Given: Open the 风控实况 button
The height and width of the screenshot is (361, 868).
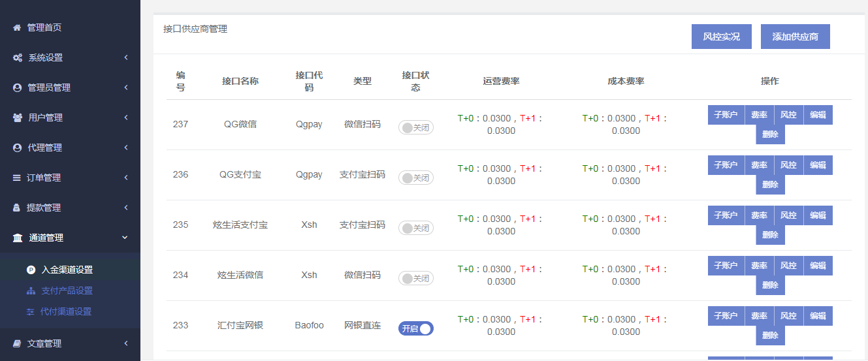Looking at the screenshot, I should (721, 37).
